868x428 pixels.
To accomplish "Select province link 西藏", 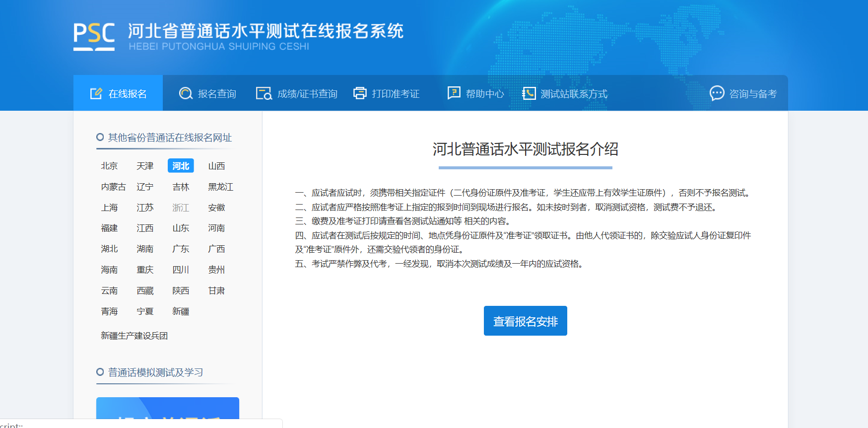I will pyautogui.click(x=145, y=290).
